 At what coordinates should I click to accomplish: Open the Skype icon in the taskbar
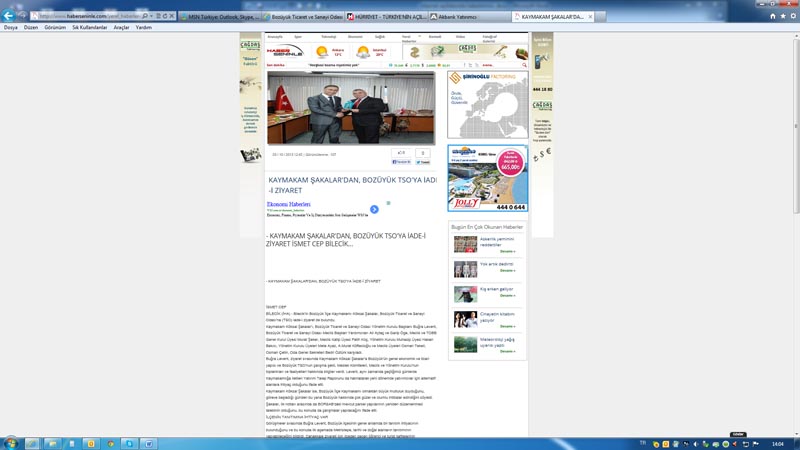pyautogui.click(x=130, y=443)
